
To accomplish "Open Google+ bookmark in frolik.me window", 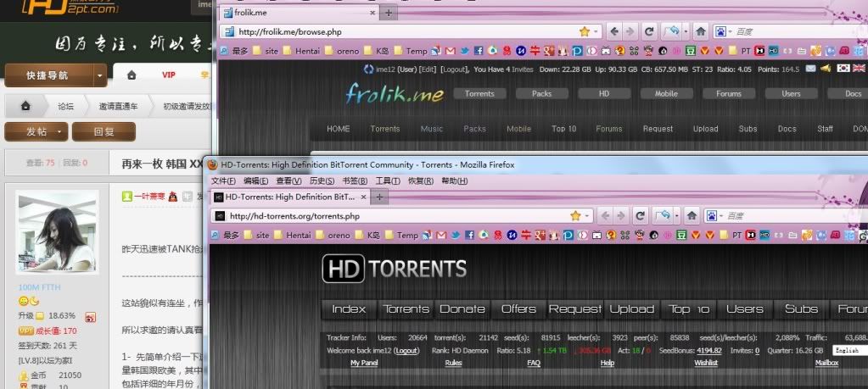I will (x=549, y=51).
